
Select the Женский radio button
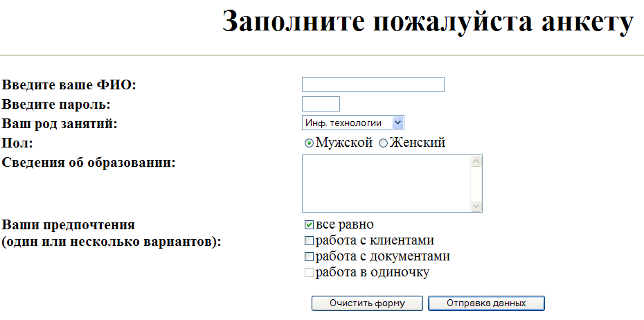[x=383, y=143]
